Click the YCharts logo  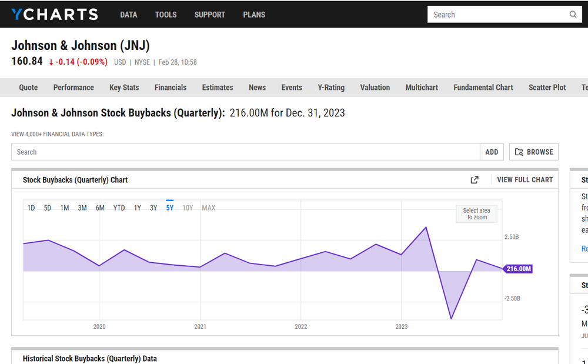coord(55,15)
